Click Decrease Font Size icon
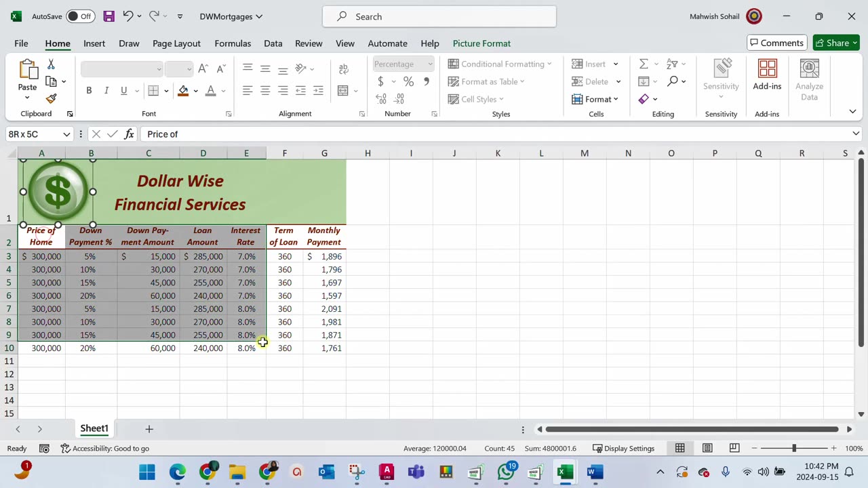Screen dimensions: 868x488 [220, 68]
